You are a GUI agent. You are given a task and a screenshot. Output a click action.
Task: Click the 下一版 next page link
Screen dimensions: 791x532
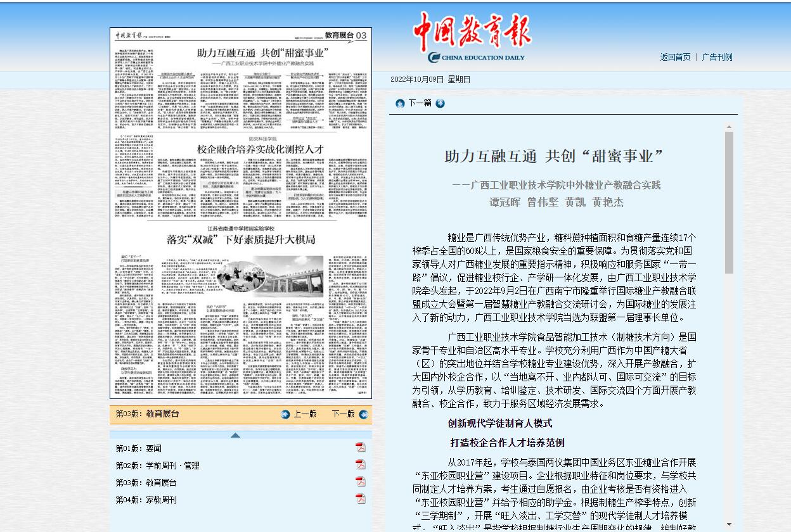coord(343,414)
